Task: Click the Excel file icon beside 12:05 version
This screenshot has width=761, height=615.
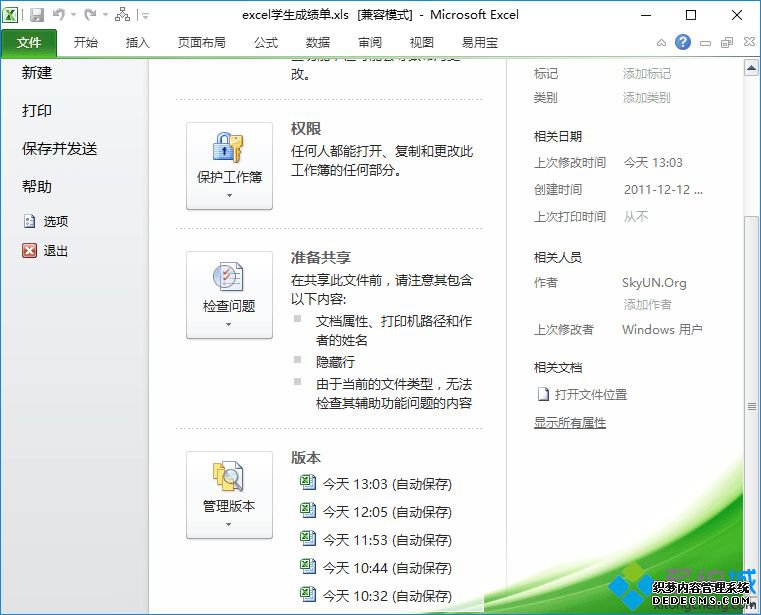Action: click(x=308, y=510)
